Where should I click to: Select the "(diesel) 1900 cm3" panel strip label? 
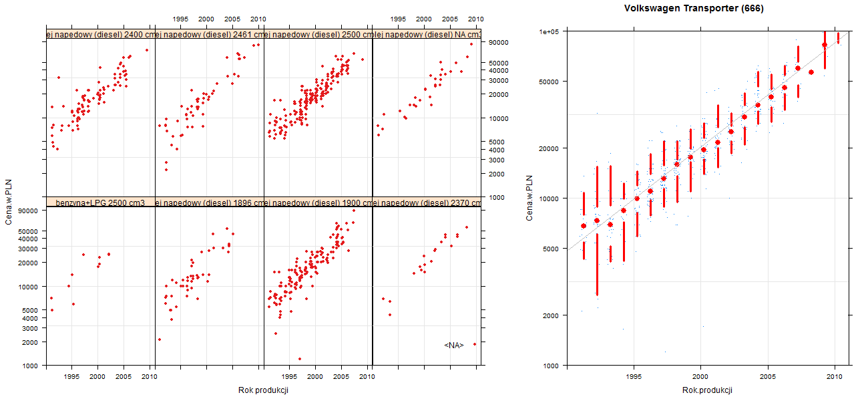tap(318, 203)
